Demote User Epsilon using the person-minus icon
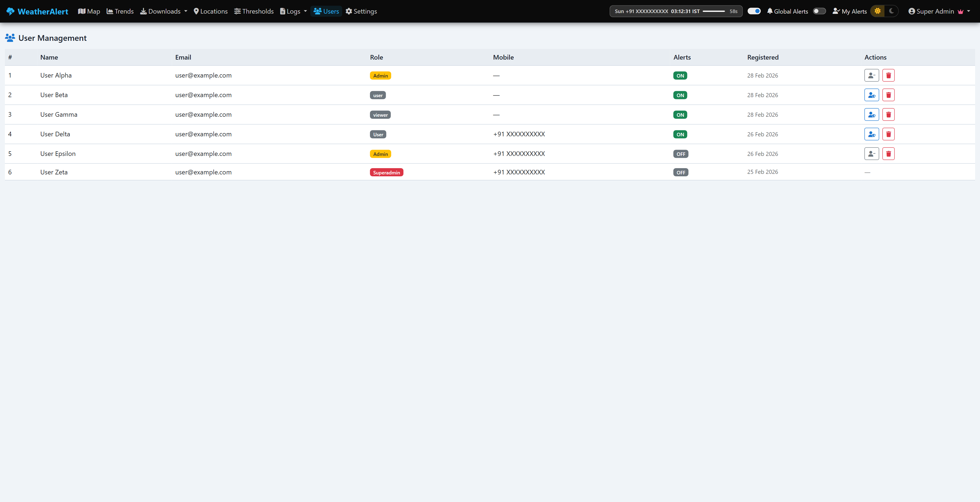The height and width of the screenshot is (502, 980). tap(872, 154)
